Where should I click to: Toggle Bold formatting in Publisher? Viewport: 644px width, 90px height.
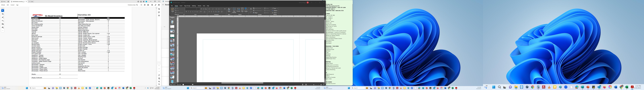[x=186, y=12]
